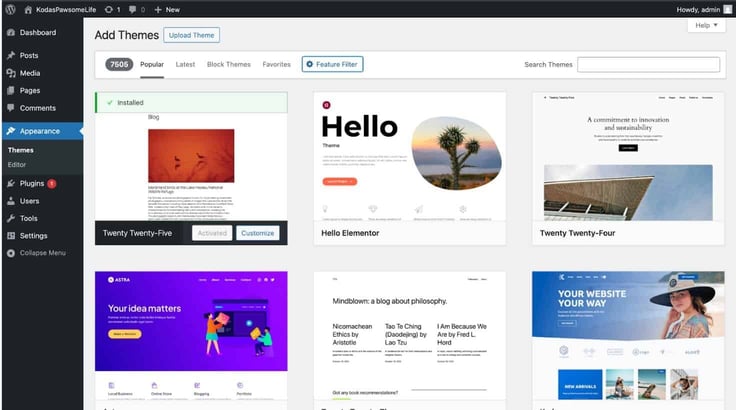Select the Twenty Twenty-Four theme preview

click(628, 156)
